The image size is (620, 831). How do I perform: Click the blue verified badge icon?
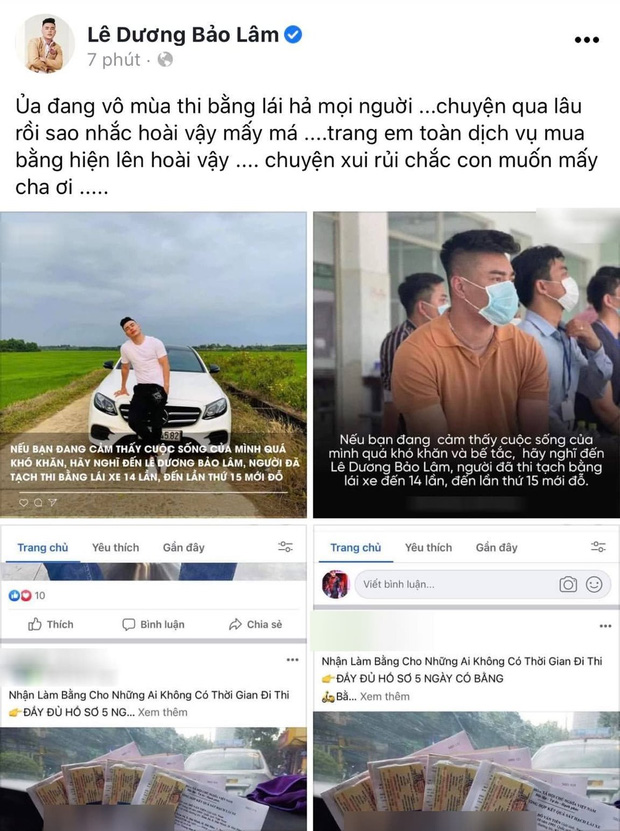tap(293, 35)
